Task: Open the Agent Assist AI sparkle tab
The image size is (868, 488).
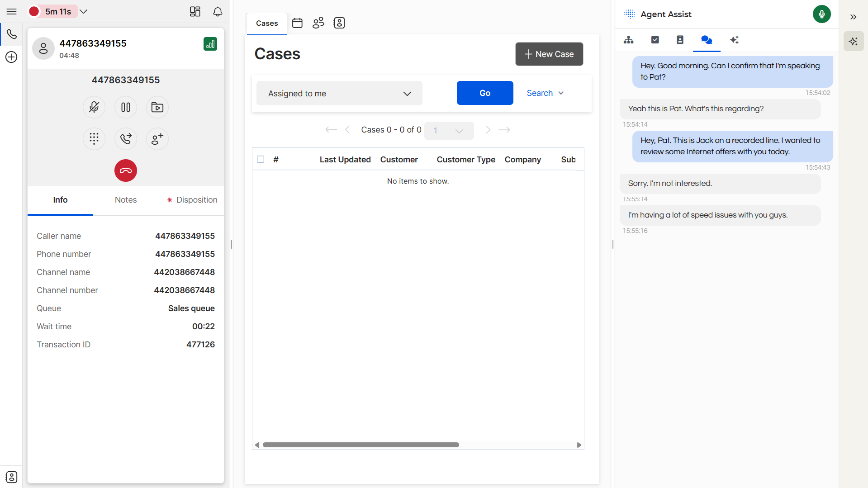Action: [x=734, y=40]
